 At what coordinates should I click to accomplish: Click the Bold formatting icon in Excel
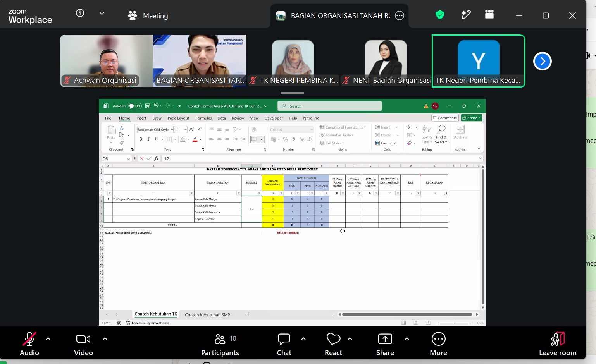click(141, 139)
